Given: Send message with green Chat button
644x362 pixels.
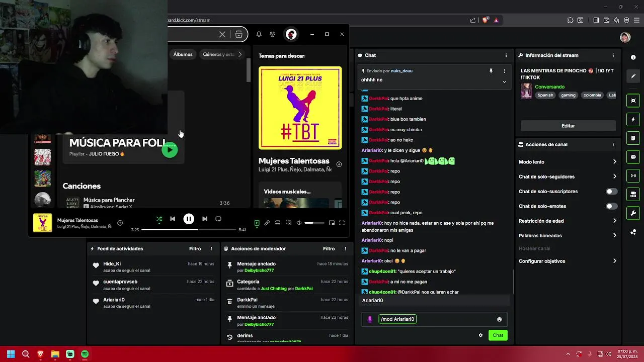Looking at the screenshot, I should 498,335.
